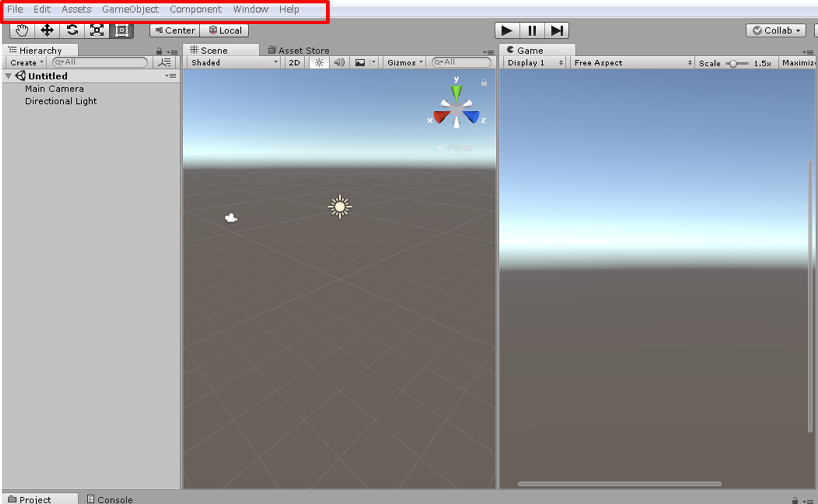Open the Project panel options menu icon
This screenshot has width=818, height=504.
(808, 501)
